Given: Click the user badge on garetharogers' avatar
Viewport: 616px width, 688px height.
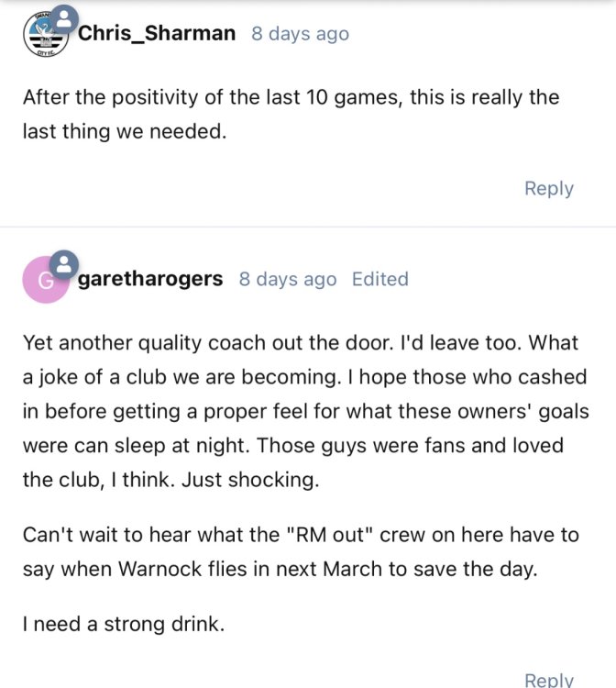Looking at the screenshot, I should [64, 264].
